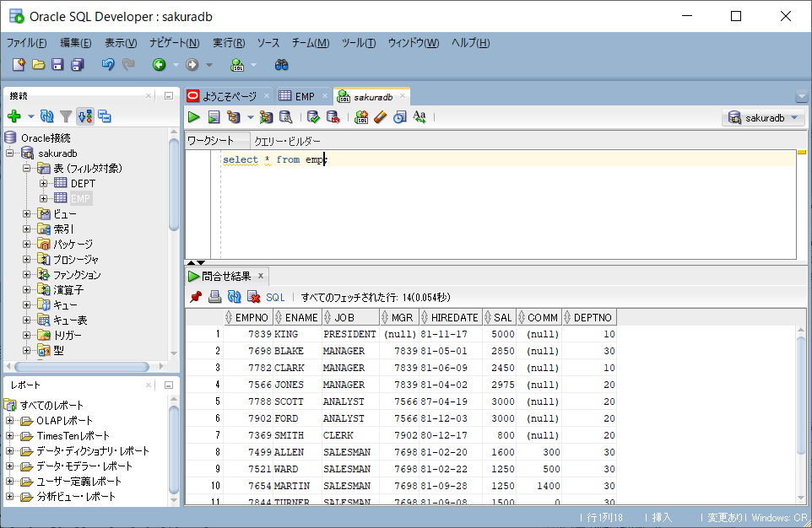Click the binoculars Find Database Object icon
812x528 pixels.
(281, 65)
